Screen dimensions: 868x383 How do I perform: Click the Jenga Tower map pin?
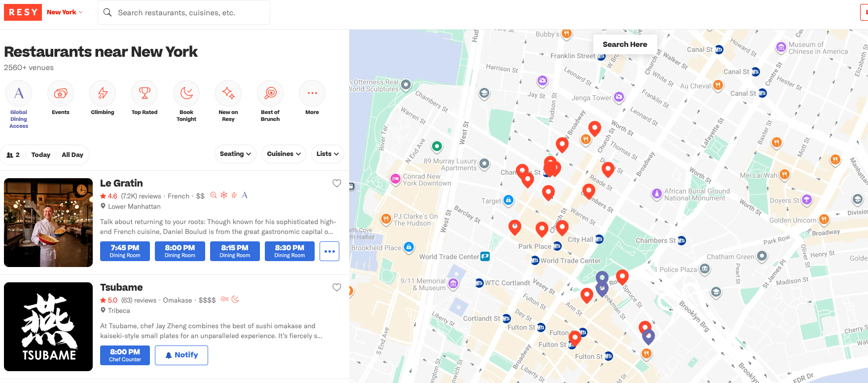619,97
